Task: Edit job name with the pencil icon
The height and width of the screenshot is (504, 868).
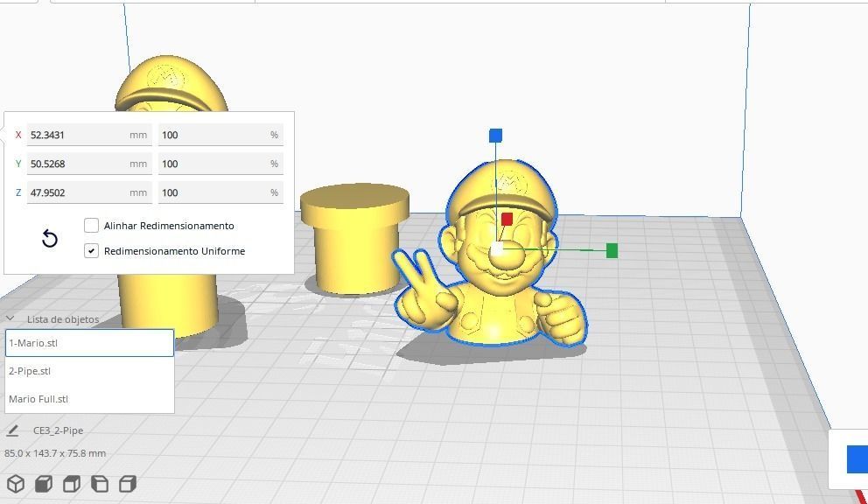Action: click(x=13, y=430)
